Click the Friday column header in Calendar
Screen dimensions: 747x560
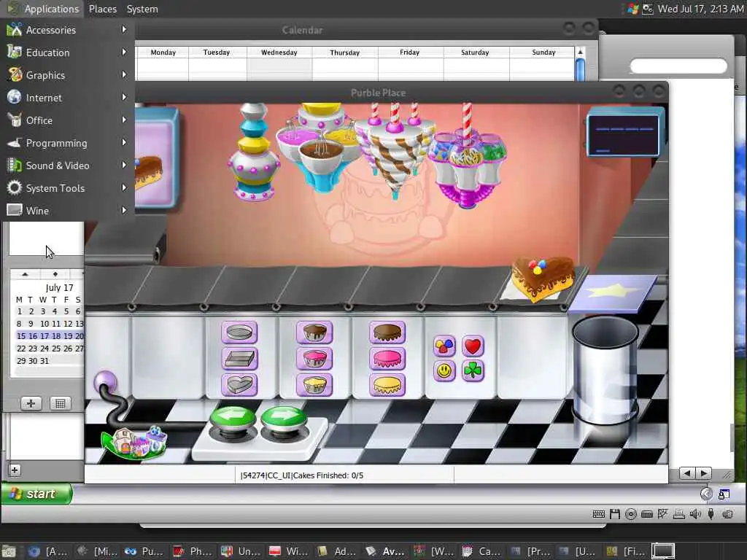(410, 52)
